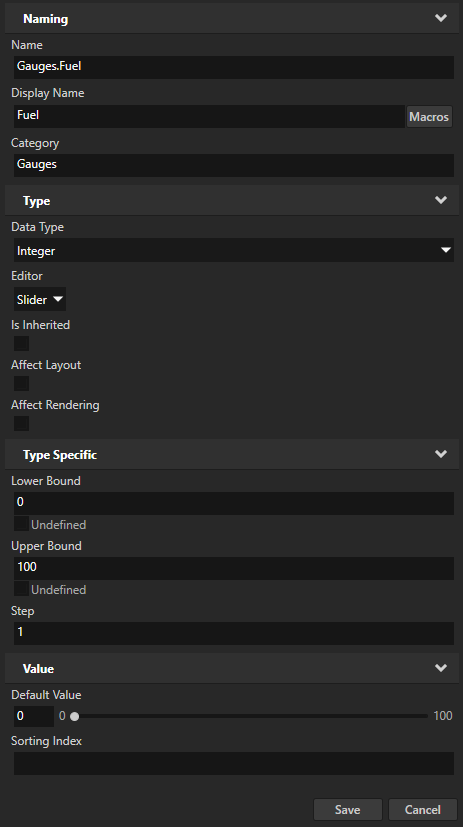Image resolution: width=463 pixels, height=827 pixels.
Task: Collapse the Type Specific section chevron
Action: 440,454
